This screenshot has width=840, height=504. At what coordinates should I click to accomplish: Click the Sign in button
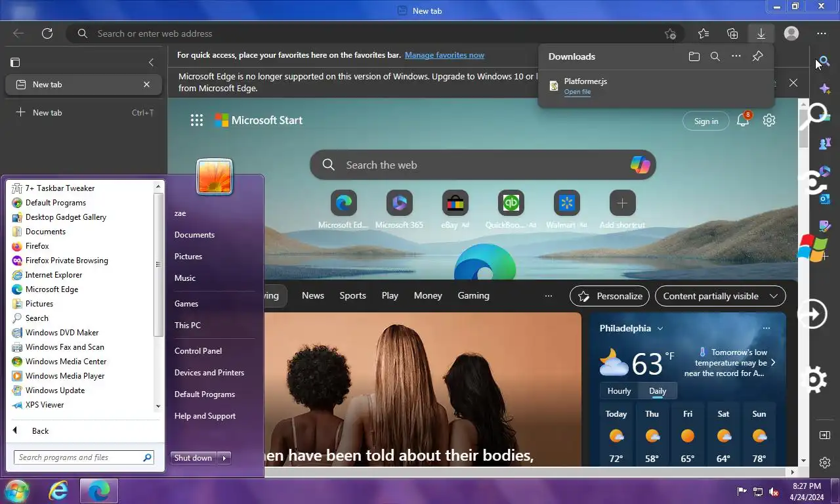point(706,121)
